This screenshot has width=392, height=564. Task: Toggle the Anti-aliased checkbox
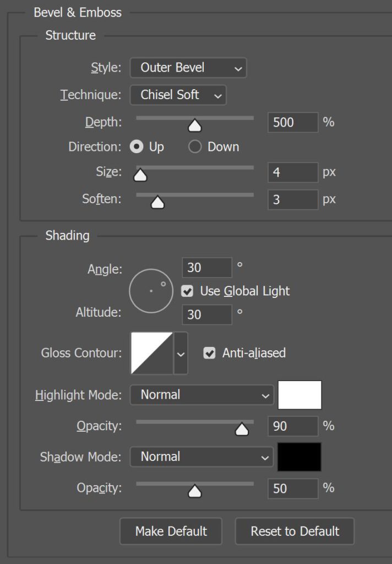209,353
